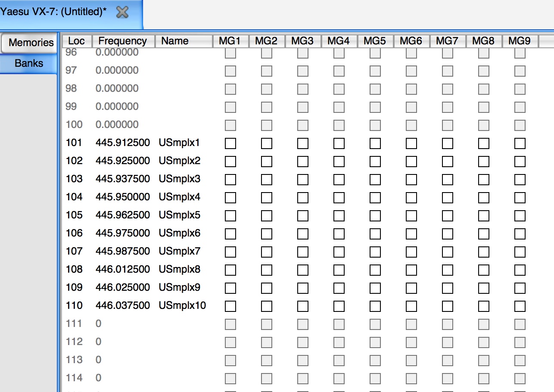
Task: Sort by the Frequency column header
Action: tap(123, 41)
